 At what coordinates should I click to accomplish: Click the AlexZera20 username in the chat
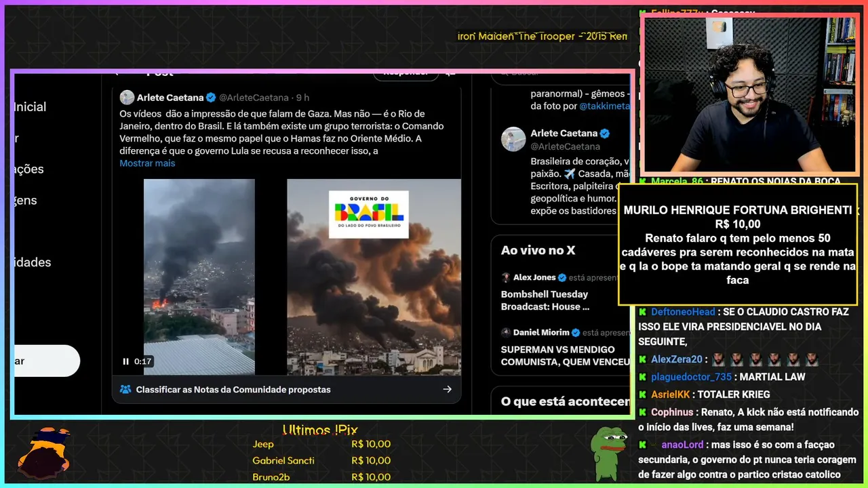coord(677,359)
